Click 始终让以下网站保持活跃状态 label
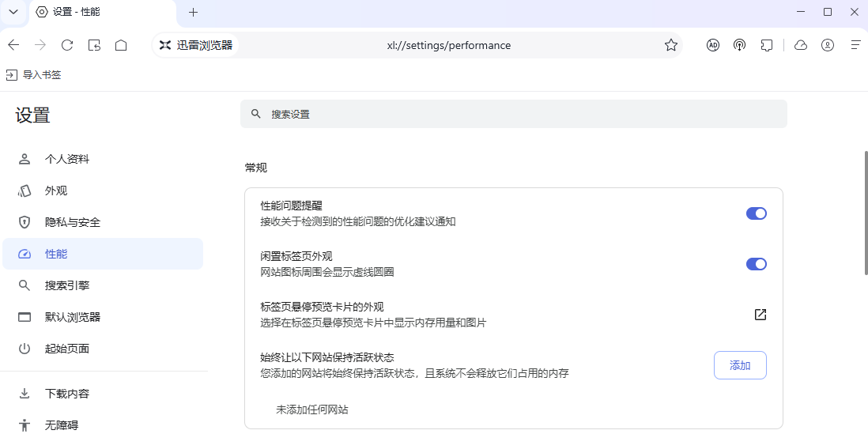Viewport: 868px width, 434px height. [327, 357]
